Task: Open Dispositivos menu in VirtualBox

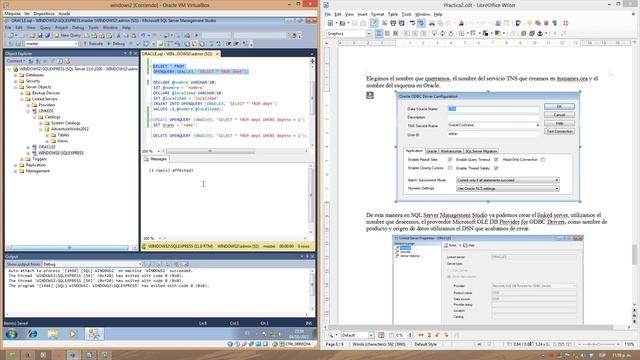Action: pyautogui.click(x=44, y=13)
